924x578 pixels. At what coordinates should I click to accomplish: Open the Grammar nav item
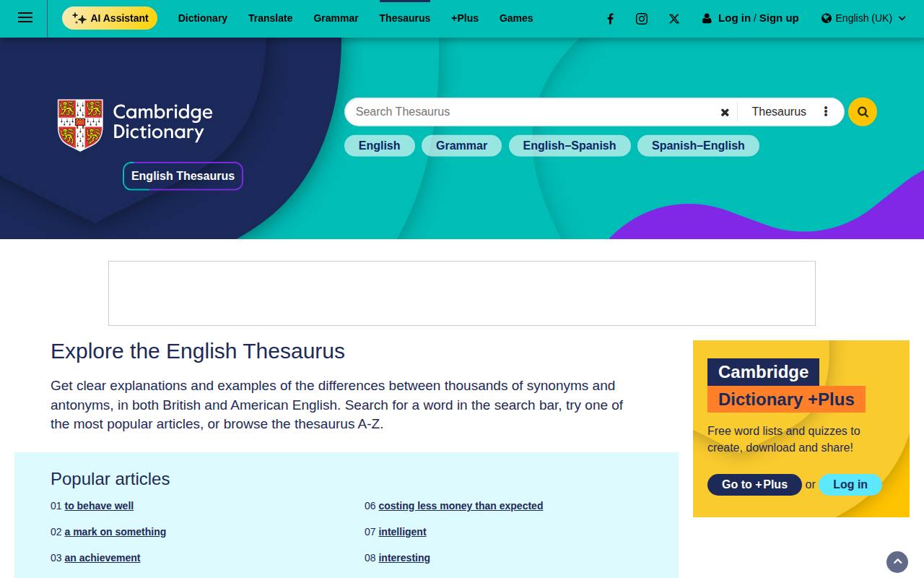click(336, 18)
